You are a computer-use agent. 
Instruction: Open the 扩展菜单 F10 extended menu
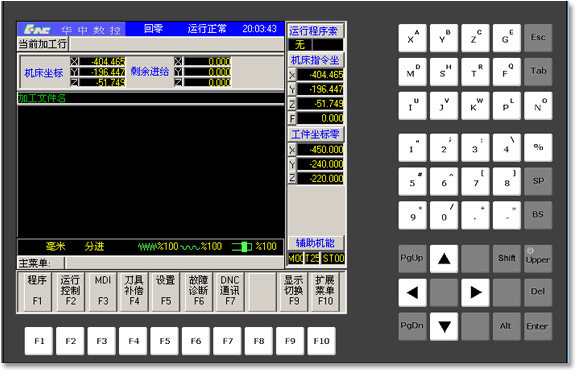tap(325, 291)
